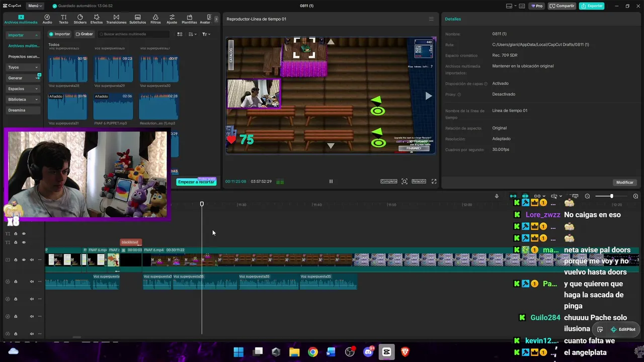
Task: Toggle Completa preview quality
Action: [389, 182]
